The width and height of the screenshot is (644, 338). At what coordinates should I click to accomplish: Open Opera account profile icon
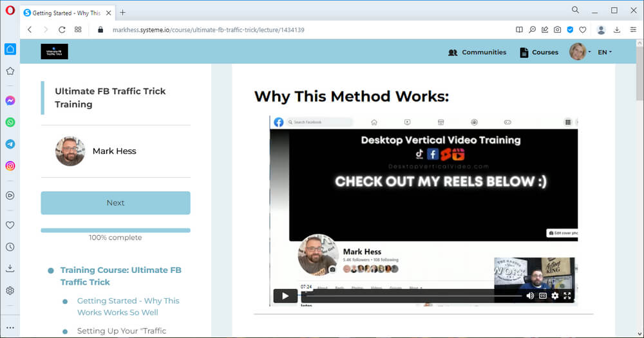click(x=601, y=30)
